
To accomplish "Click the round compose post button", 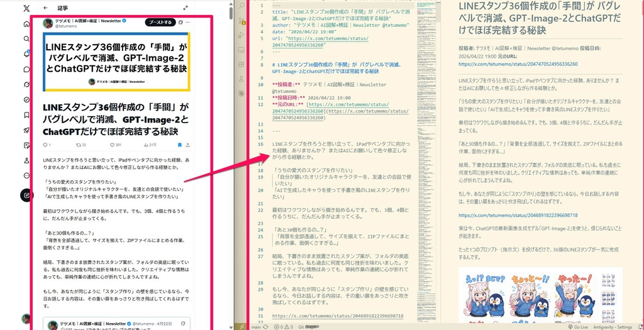I will tap(26, 195).
